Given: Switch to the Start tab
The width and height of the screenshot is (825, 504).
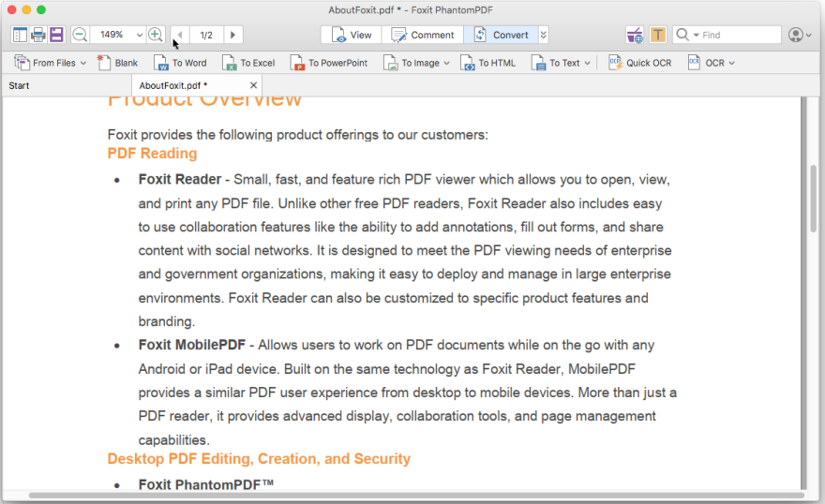Looking at the screenshot, I should click(x=67, y=85).
